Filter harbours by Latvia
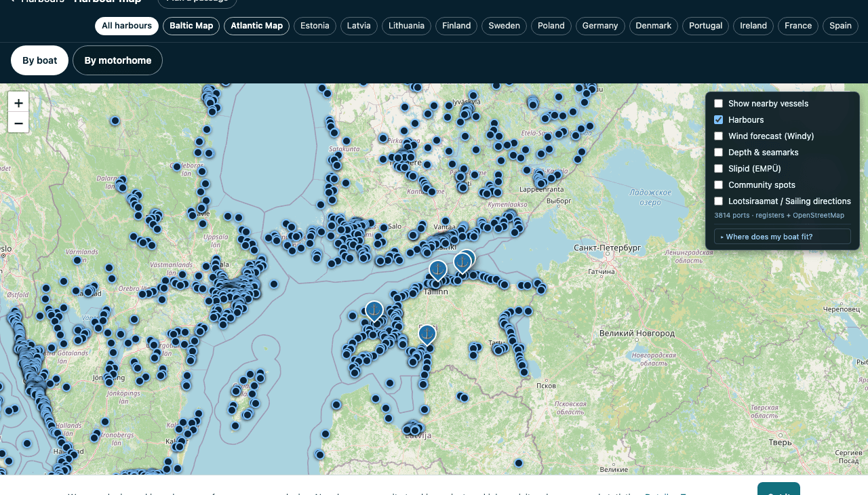 tap(359, 26)
